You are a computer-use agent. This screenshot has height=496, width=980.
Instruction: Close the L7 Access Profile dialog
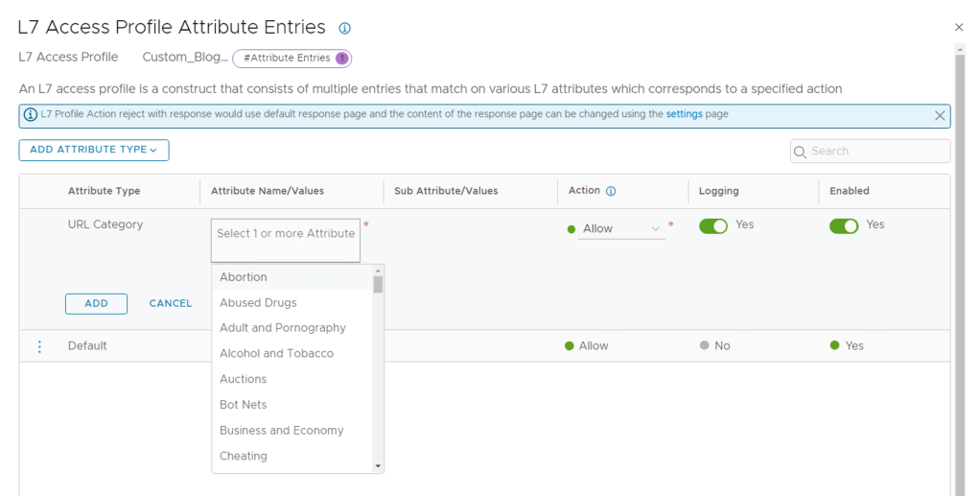pyautogui.click(x=959, y=28)
